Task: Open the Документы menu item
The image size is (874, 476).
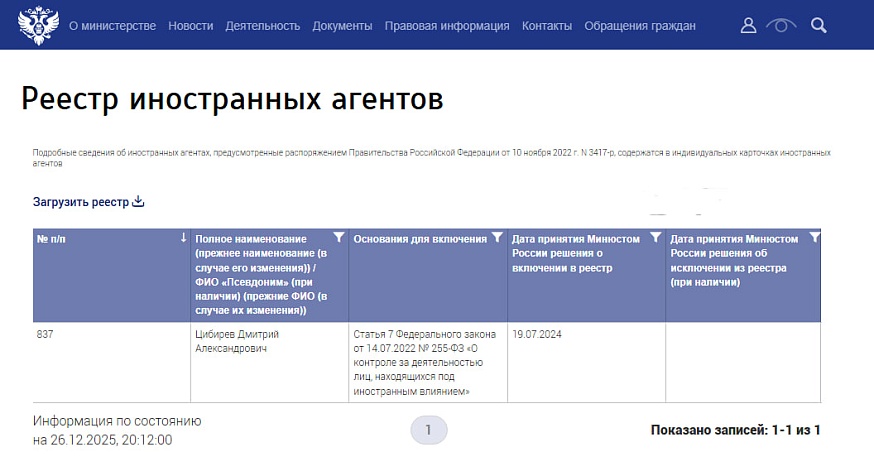Action: (342, 26)
